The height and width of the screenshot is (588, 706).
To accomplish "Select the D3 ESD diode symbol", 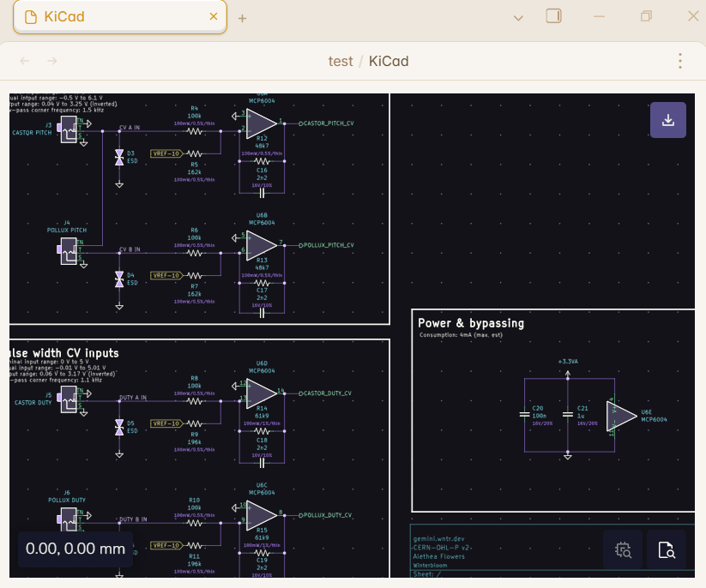I will point(119,157).
